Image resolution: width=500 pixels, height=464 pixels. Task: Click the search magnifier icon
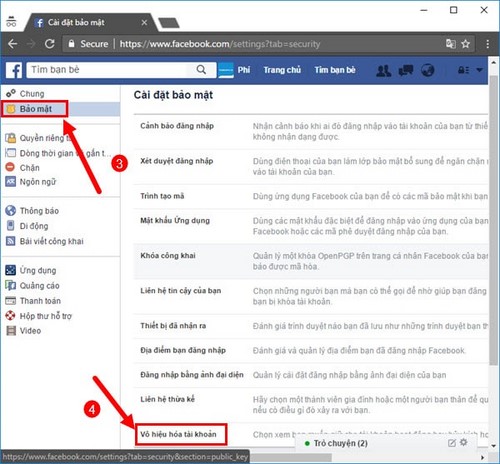pos(201,70)
